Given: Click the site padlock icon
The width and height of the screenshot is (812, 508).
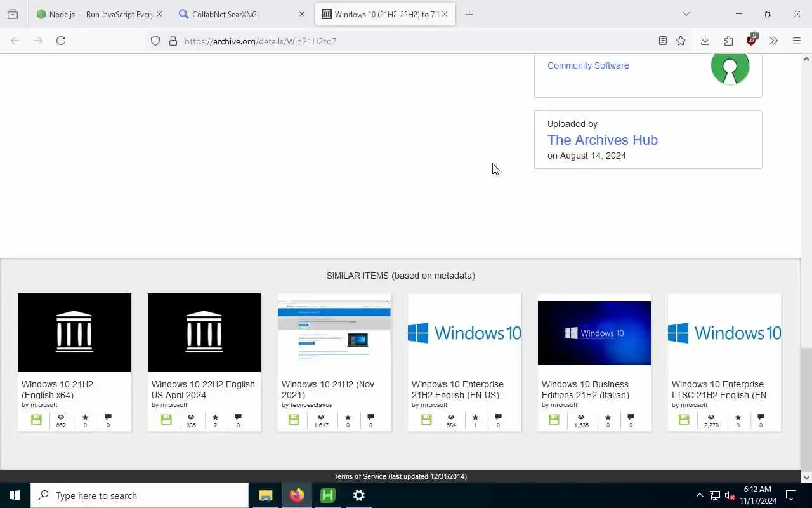Looking at the screenshot, I should [173, 41].
